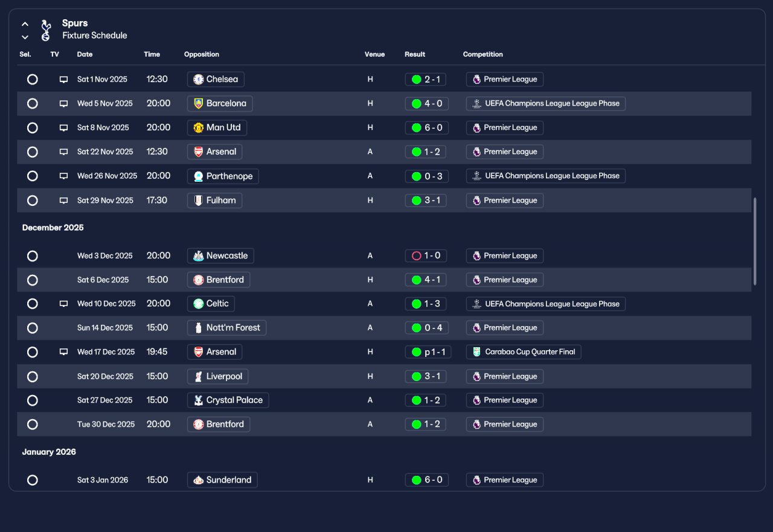Image resolution: width=773 pixels, height=532 pixels.
Task: Click the date Tue 30 Dec 2025
Action: click(106, 424)
